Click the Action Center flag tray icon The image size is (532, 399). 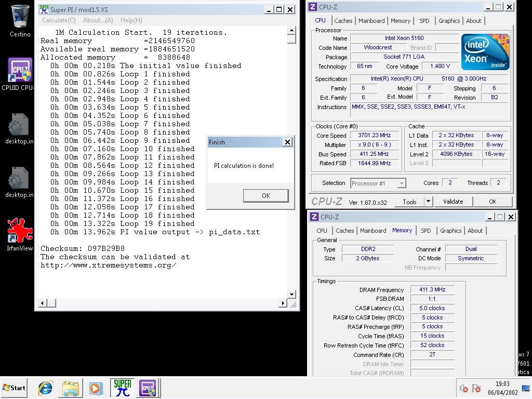pyautogui.click(x=476, y=388)
